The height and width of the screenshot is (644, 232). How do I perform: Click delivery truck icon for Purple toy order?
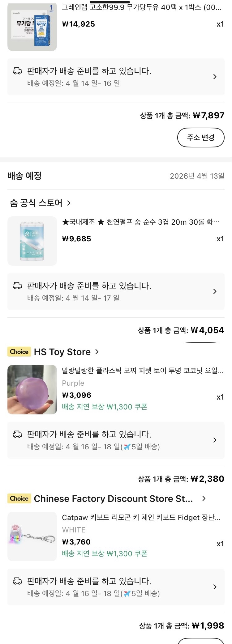point(17,435)
